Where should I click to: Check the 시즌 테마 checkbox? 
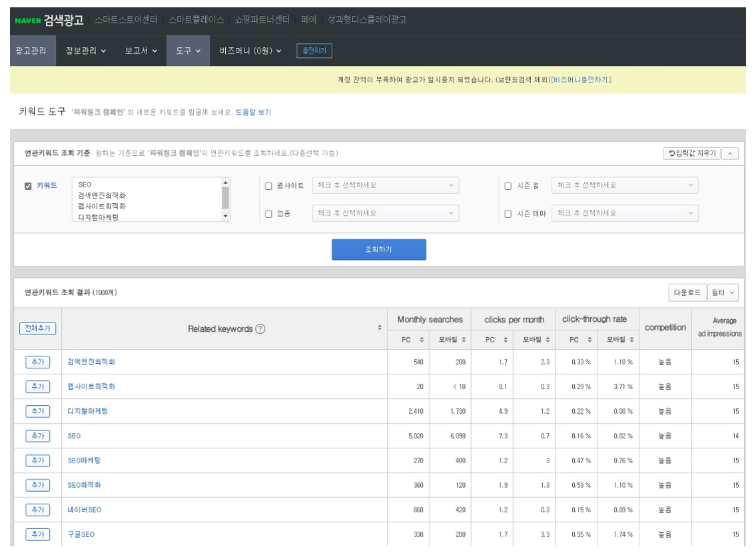pos(508,214)
